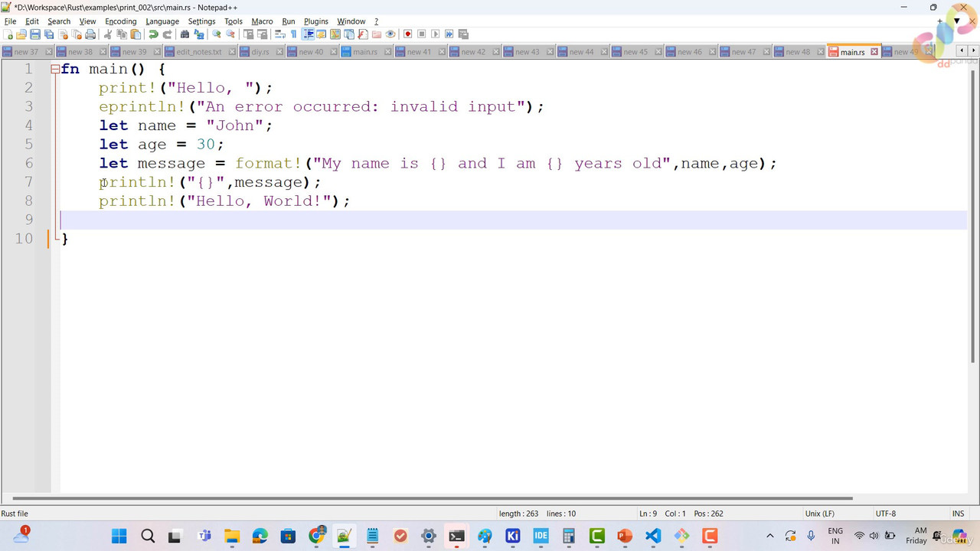Toggle the Show indent guide icon
This screenshot has width=980, height=551.
(308, 34)
